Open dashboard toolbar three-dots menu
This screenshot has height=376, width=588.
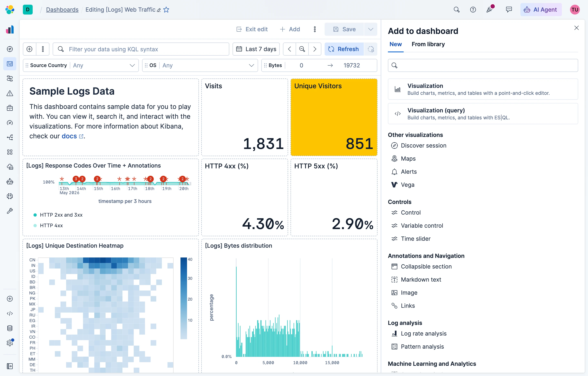point(315,29)
